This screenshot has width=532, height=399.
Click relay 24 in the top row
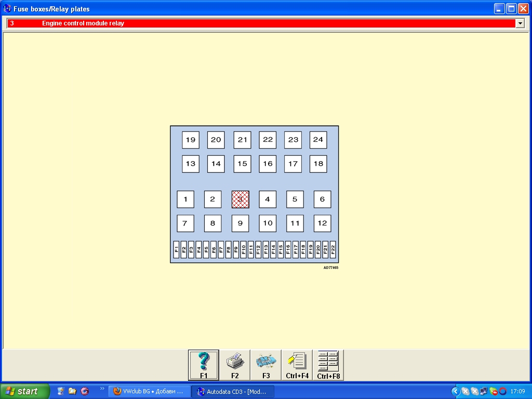coord(318,140)
